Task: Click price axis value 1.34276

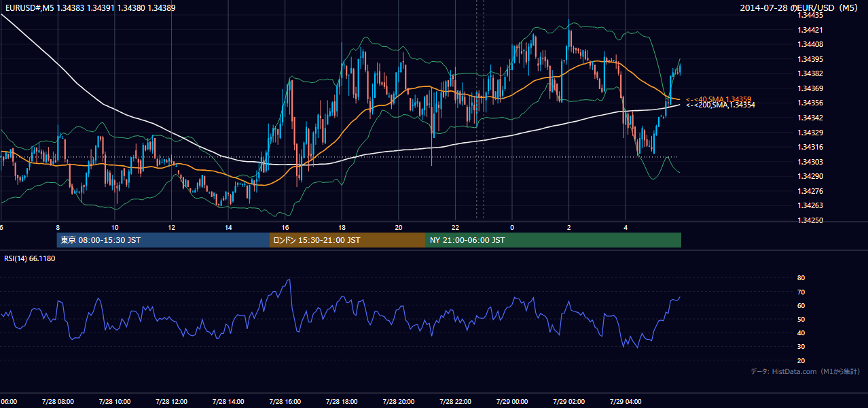Action: tap(811, 191)
